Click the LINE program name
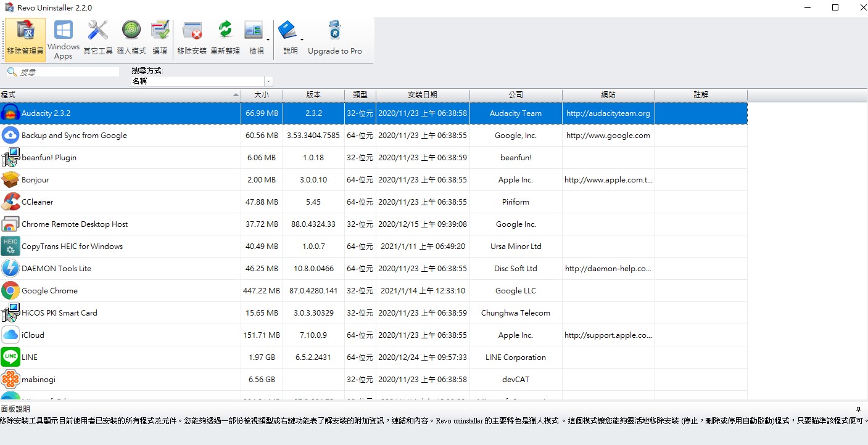This screenshot has width=868, height=445. (x=30, y=357)
